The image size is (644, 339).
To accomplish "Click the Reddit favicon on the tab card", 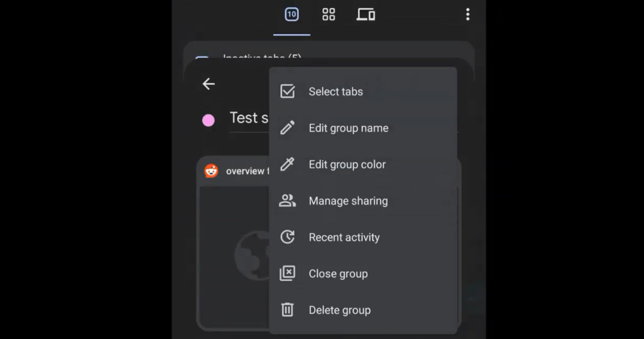I will [x=211, y=171].
